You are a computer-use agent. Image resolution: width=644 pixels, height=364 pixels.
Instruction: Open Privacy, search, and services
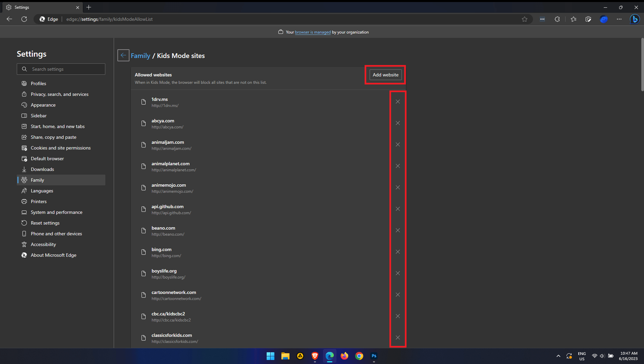pyautogui.click(x=61, y=94)
